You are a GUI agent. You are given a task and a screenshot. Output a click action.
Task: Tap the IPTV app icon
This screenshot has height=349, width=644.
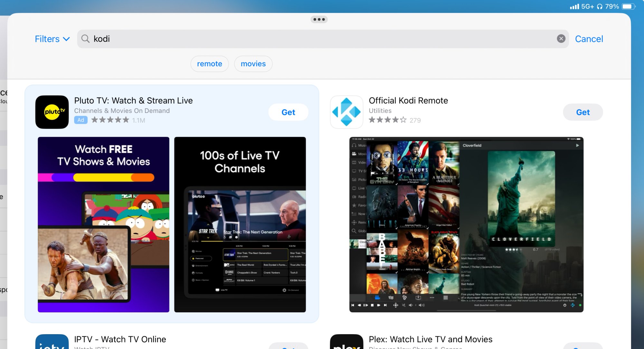[x=52, y=342]
